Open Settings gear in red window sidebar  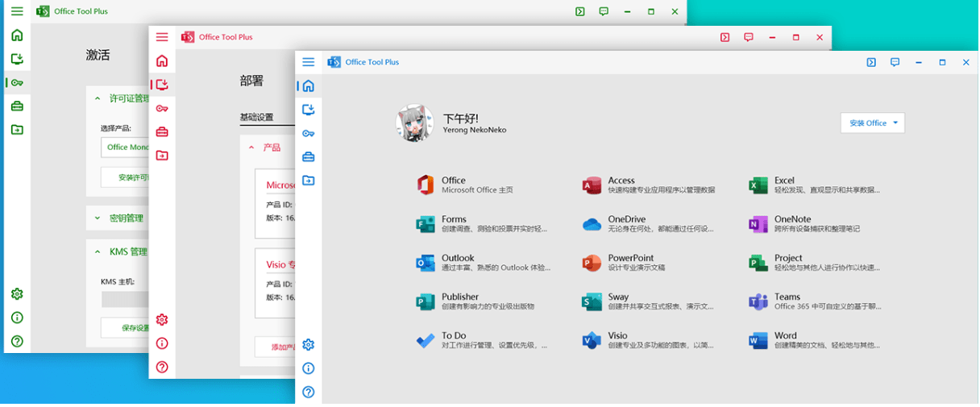point(162,320)
